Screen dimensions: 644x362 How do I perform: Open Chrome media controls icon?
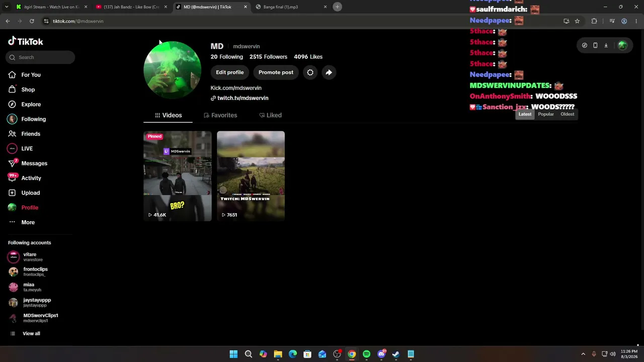click(612, 21)
